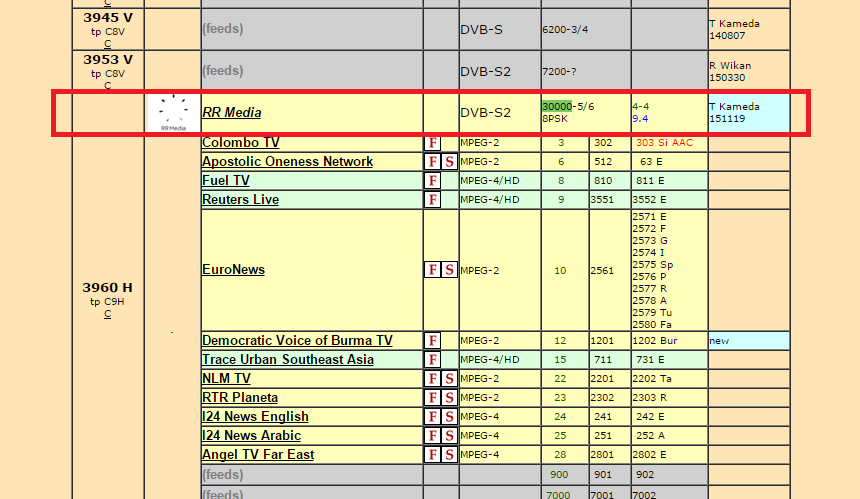Go to the Angel TV Far East page
The width and height of the screenshot is (860, 499).
(258, 455)
